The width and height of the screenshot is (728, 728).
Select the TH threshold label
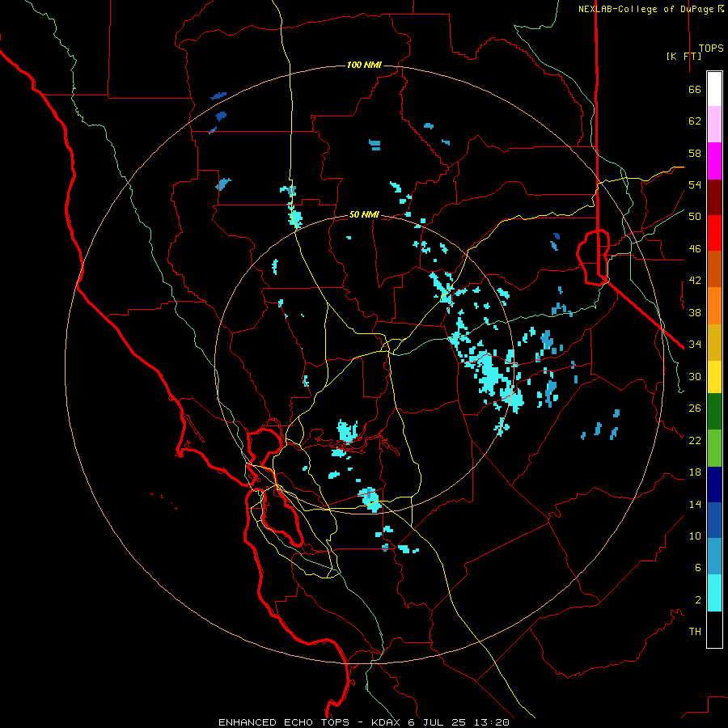(695, 632)
